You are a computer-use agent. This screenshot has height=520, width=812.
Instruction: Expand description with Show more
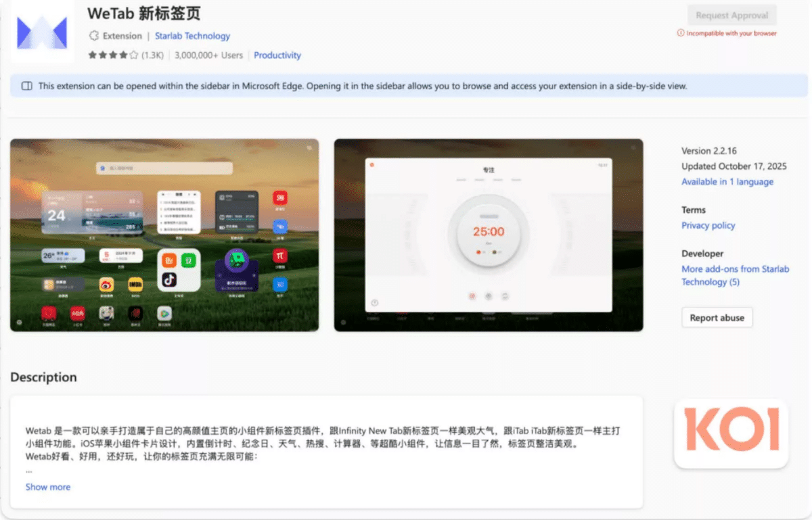(x=48, y=487)
